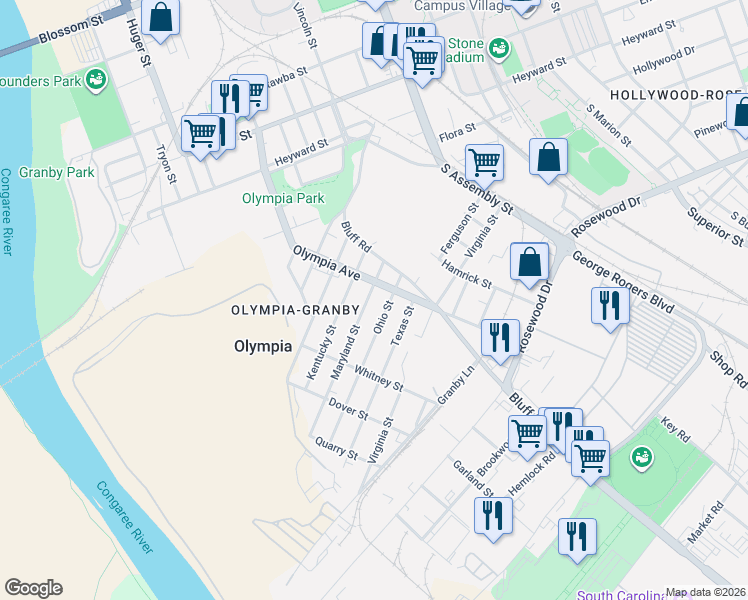This screenshot has height=600, width=748.
Task: Click the Campus Village label
Action: tap(463, 6)
